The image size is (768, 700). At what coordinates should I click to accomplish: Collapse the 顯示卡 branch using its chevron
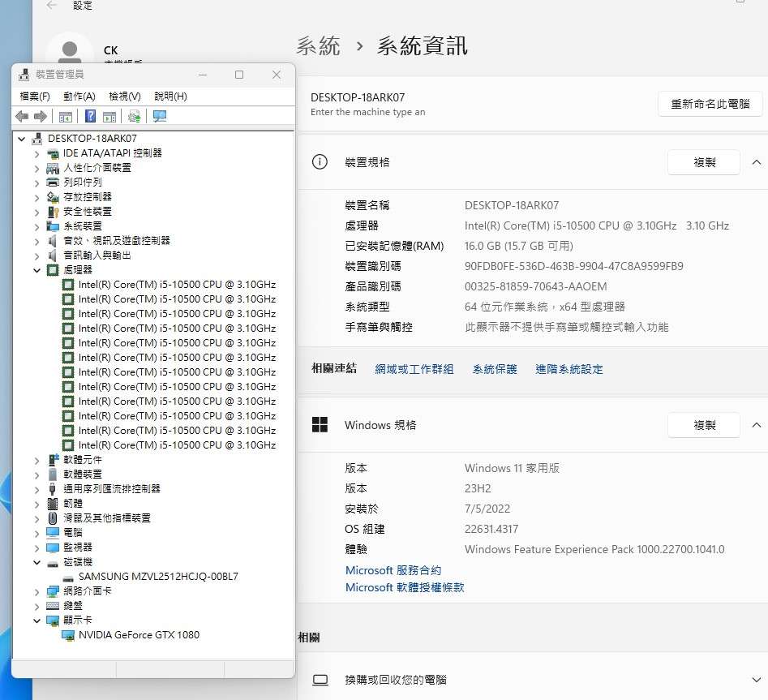[36, 621]
